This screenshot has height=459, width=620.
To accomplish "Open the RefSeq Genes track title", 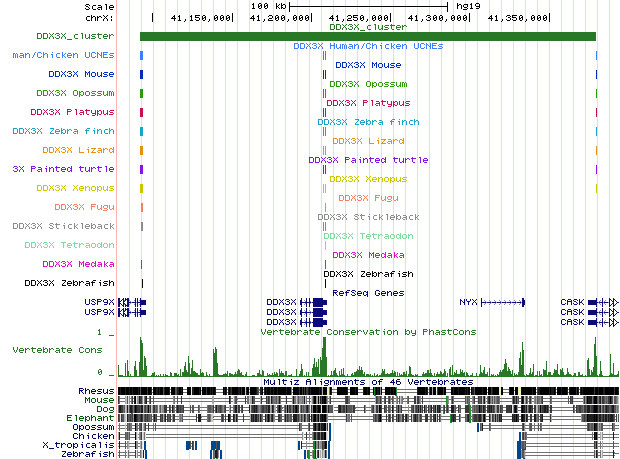I will click(x=368, y=292).
